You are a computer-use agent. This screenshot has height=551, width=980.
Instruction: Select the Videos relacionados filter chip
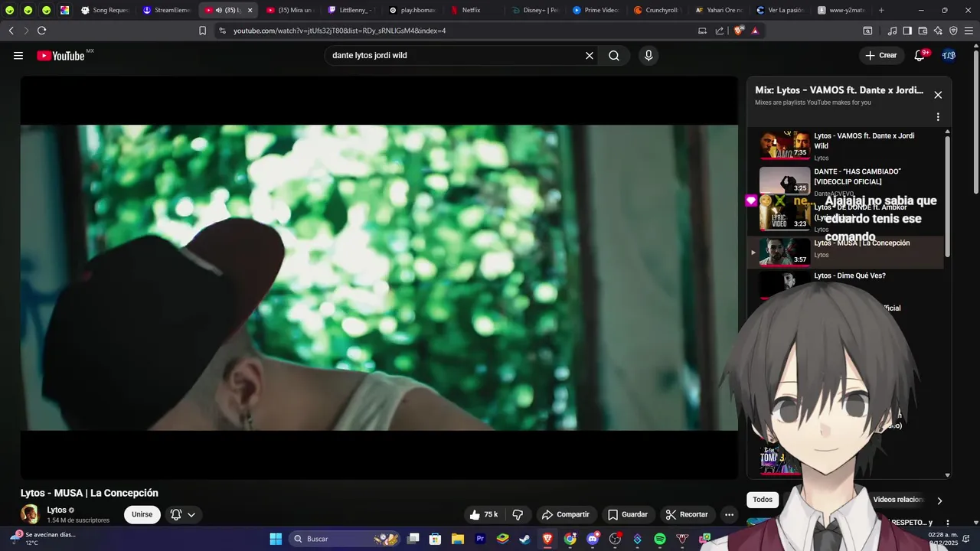899,500
